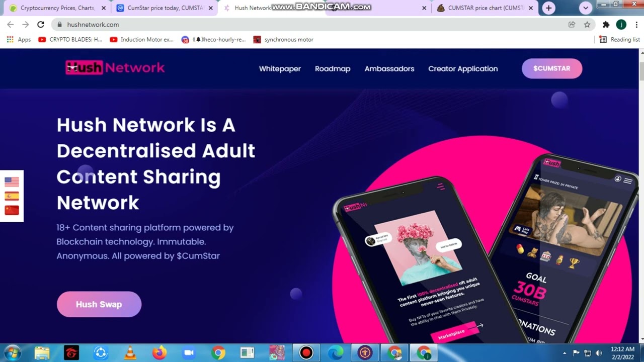Switch language to Spanish flag
This screenshot has width=644, height=362.
12,196
